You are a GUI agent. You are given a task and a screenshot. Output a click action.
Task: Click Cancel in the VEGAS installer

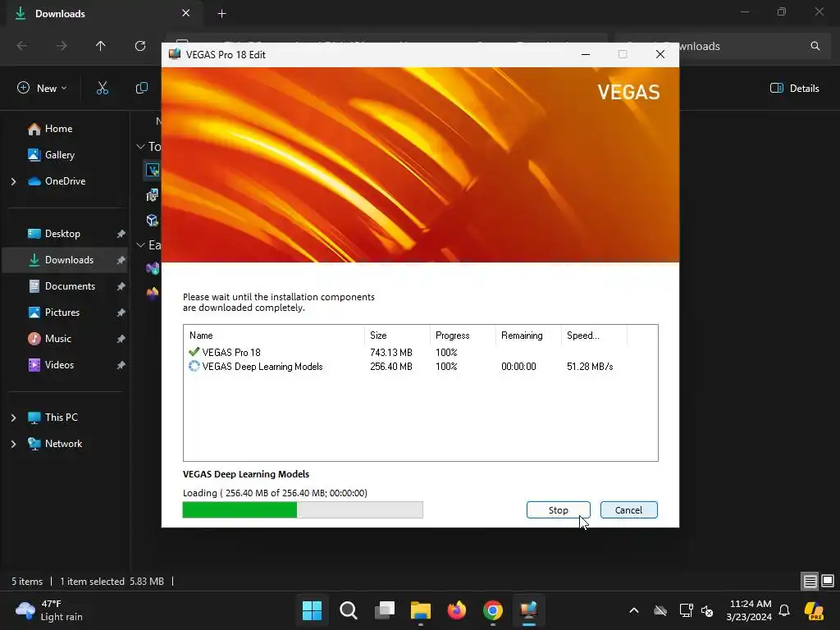coord(628,510)
